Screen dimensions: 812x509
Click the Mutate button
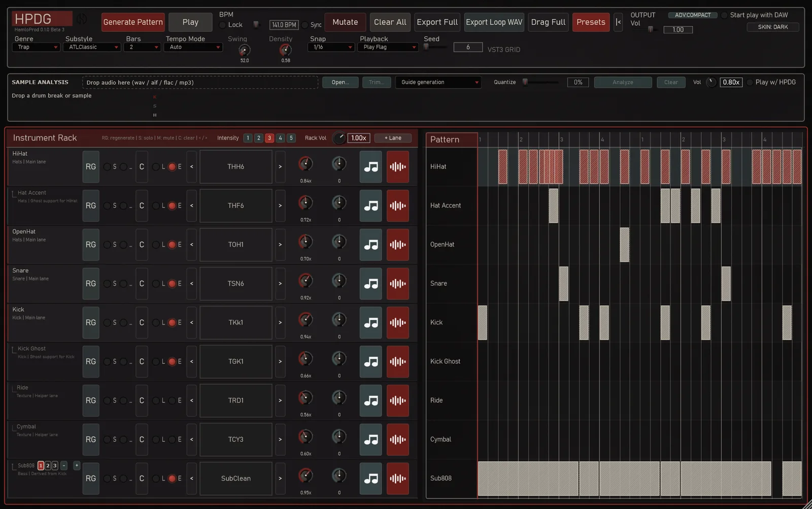click(345, 22)
